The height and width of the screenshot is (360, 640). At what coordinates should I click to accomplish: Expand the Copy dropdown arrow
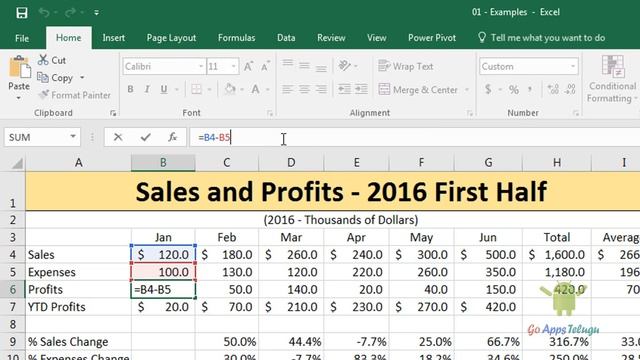[x=82, y=78]
